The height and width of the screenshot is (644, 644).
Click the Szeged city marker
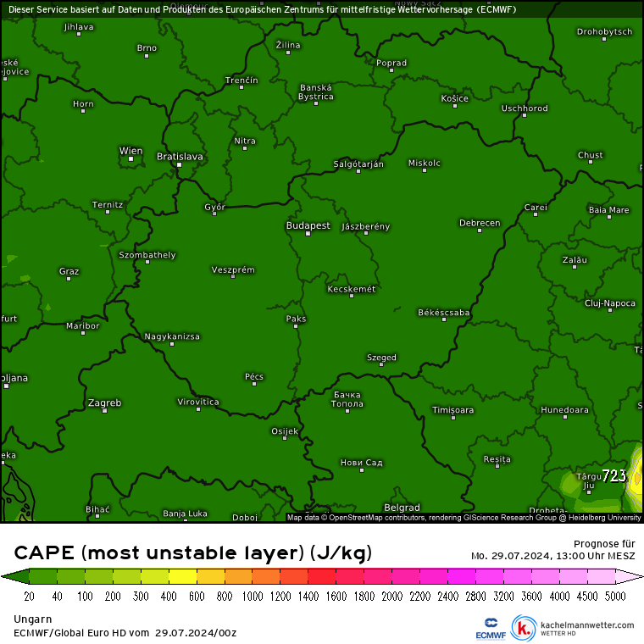click(x=381, y=366)
